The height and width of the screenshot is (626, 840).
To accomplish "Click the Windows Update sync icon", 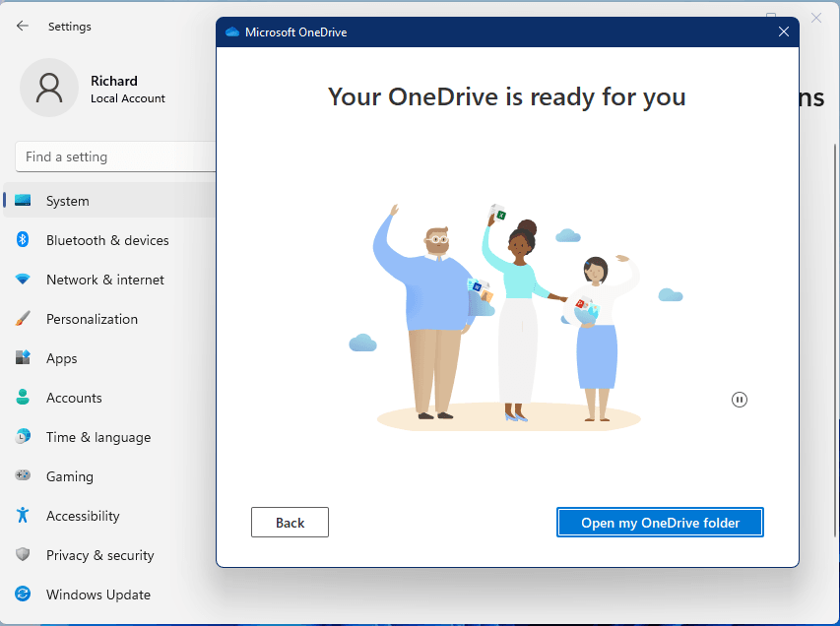I will coord(23,594).
